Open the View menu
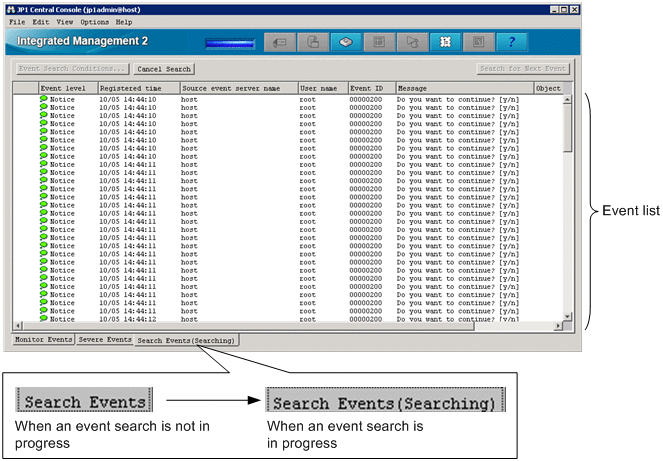 coord(65,21)
